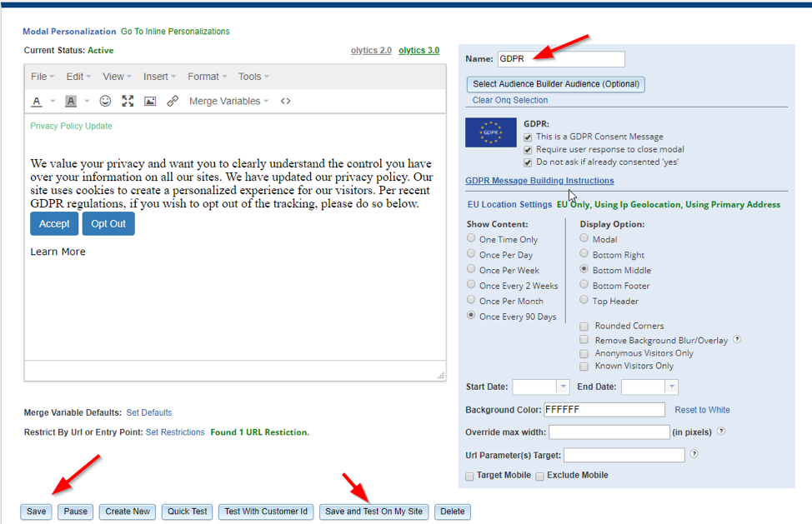This screenshot has height=524, width=812.
Task: Enable the Rounded Corners checkbox
Action: pos(584,327)
